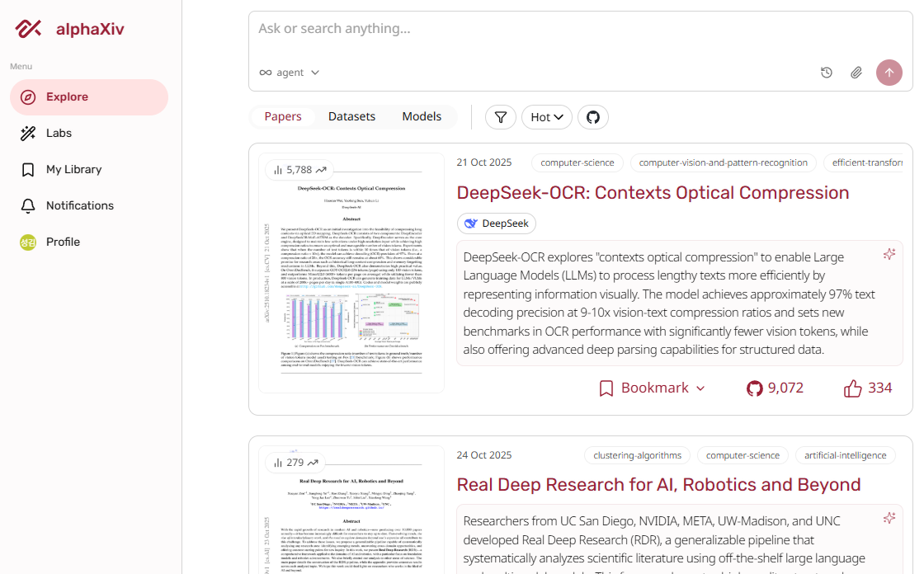This screenshot has width=924, height=574.
Task: Click sparkle icon on DeepSeek-OCR summary
Action: 889,254
